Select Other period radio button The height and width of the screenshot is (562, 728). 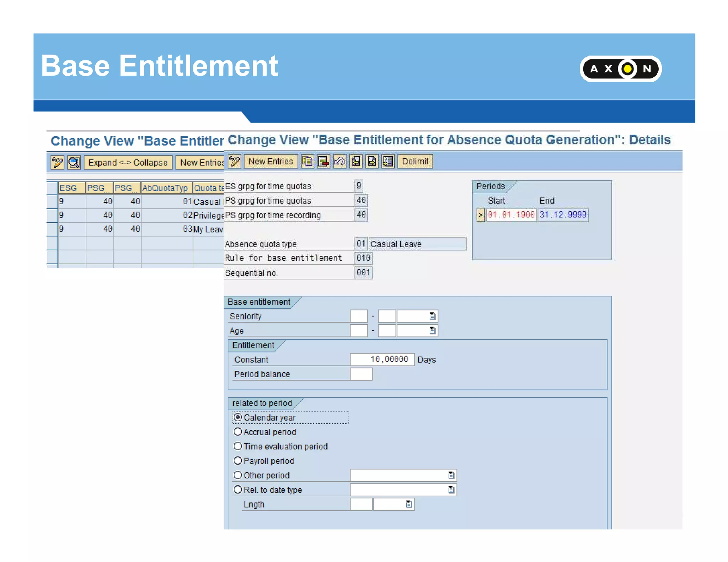pos(238,475)
